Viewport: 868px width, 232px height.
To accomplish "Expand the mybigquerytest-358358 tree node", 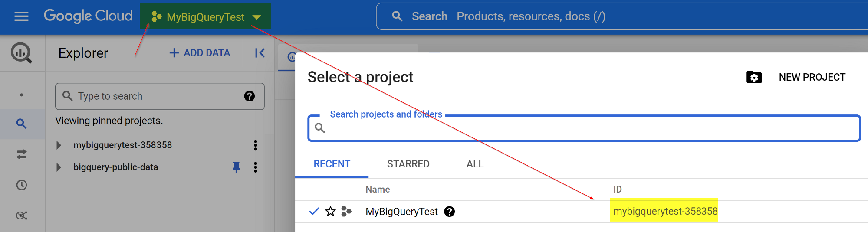I will pyautogui.click(x=59, y=145).
